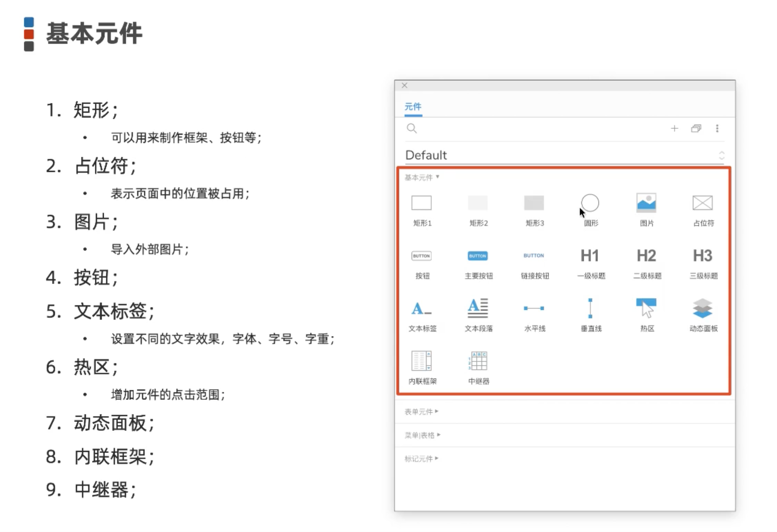Click the stacked windows library icon
This screenshot has width=777, height=532.
(696, 128)
